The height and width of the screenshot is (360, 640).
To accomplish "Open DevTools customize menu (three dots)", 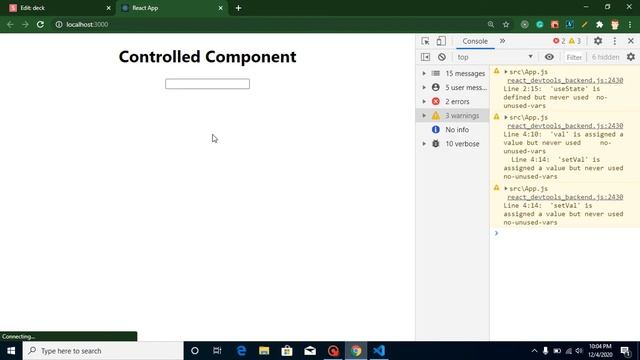I will (615, 41).
